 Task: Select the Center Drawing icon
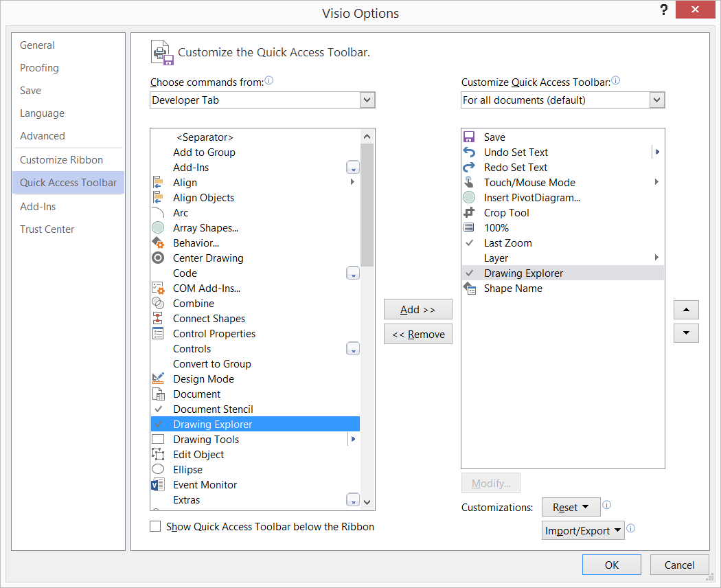pos(157,258)
